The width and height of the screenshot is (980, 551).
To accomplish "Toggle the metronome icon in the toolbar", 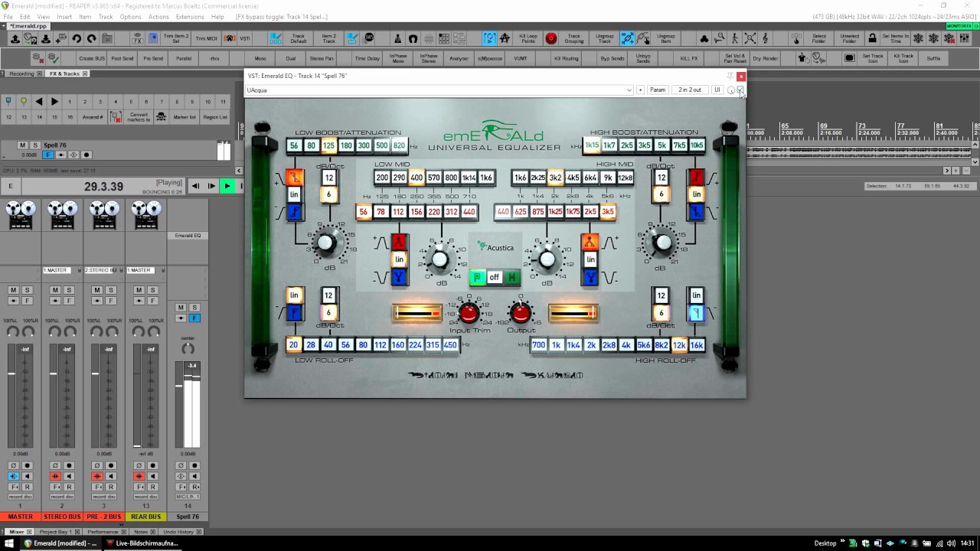I will pos(397,38).
